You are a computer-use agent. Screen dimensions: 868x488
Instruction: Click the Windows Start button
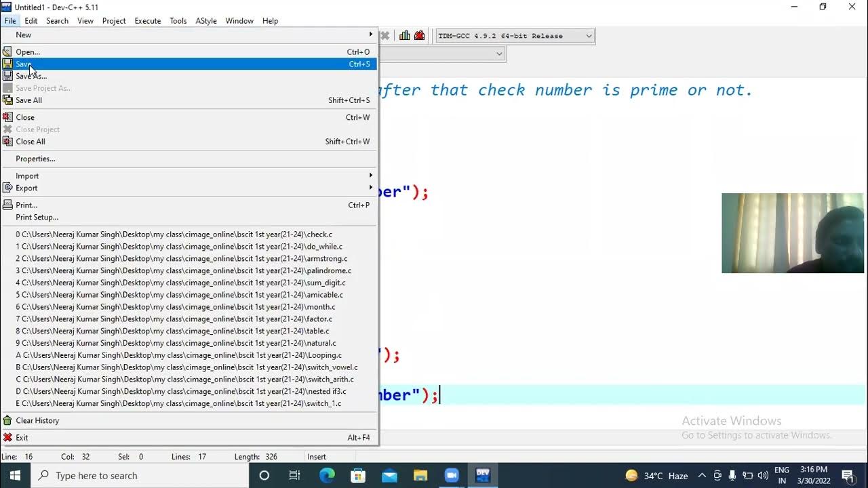(15, 476)
